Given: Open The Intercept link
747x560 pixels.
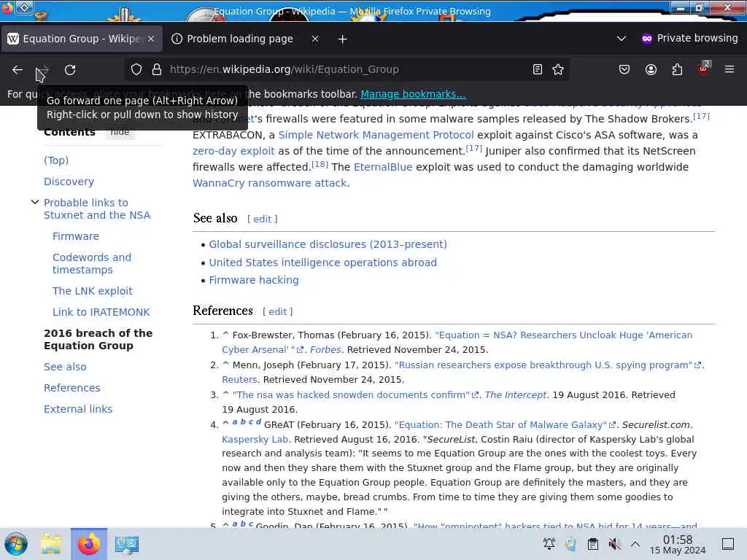Looking at the screenshot, I should (x=516, y=394).
